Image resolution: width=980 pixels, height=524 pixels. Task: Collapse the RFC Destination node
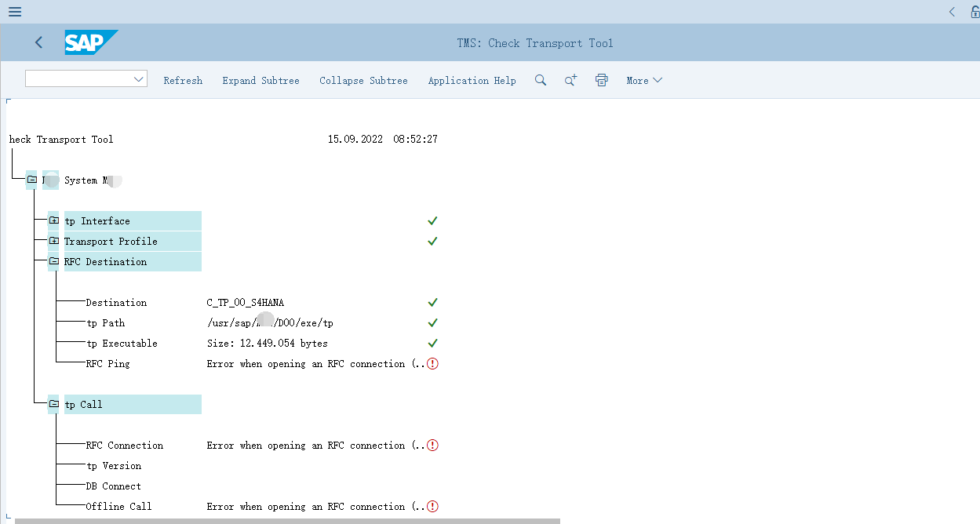coord(53,262)
